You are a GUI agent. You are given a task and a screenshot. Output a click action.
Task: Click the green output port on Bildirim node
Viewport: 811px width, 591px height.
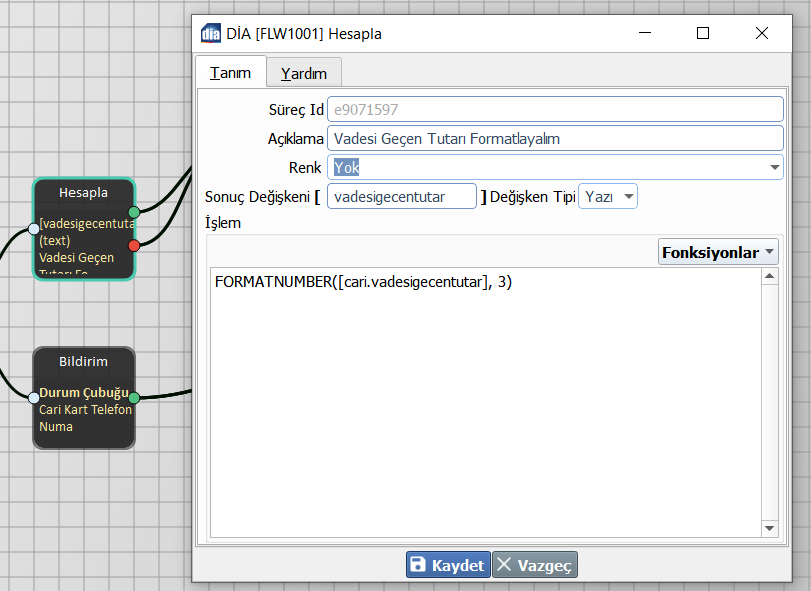[x=134, y=398]
